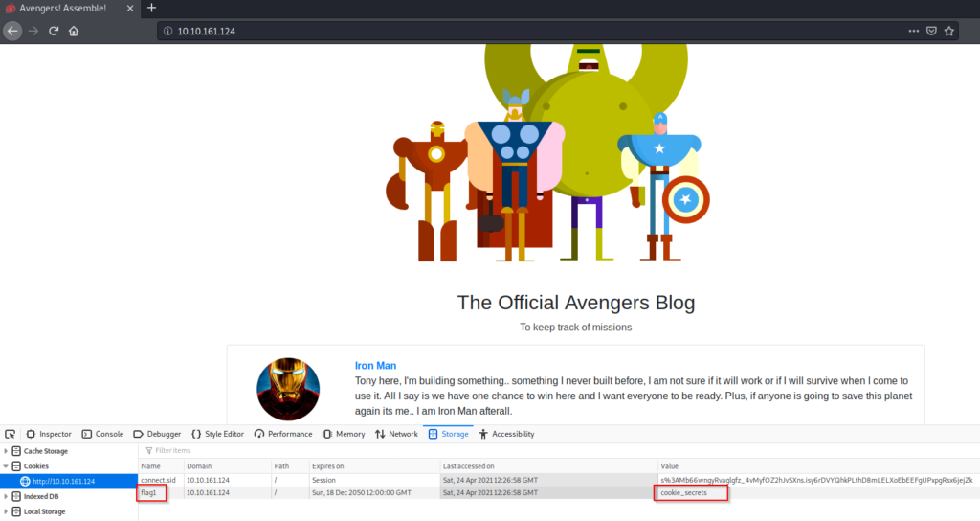This screenshot has height=521, width=980.
Task: Expand the Local Storage tree node
Action: (x=6, y=511)
